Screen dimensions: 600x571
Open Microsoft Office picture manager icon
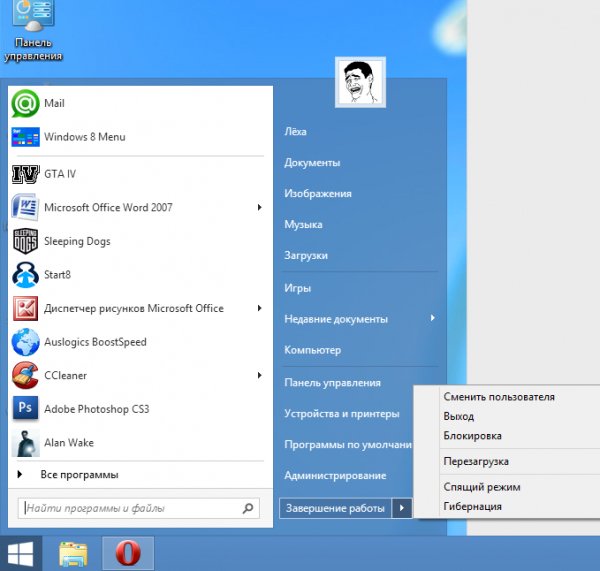point(25,308)
